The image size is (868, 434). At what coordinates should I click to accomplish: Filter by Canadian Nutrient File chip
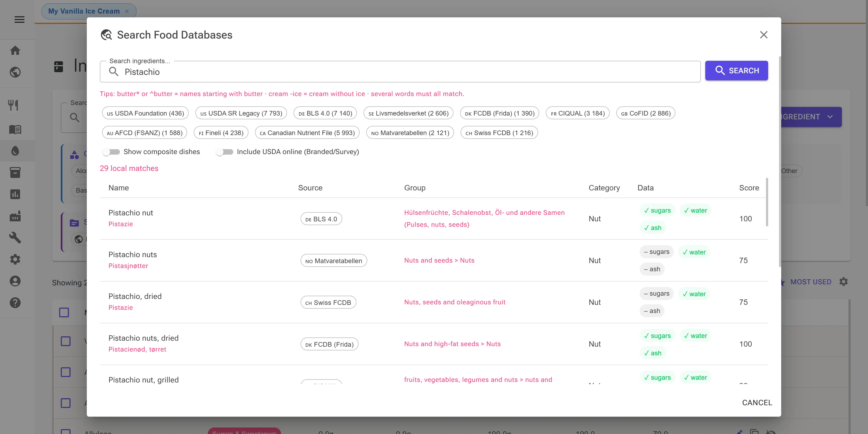[x=307, y=133]
